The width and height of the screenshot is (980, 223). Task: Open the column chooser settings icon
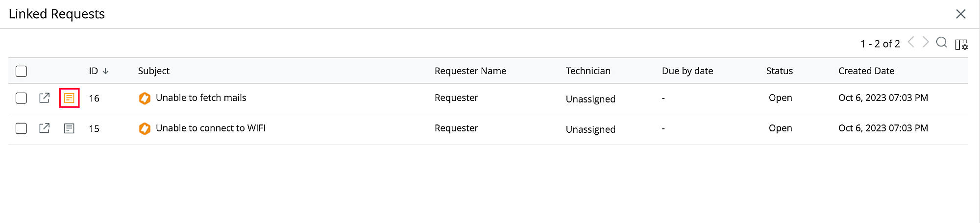(x=961, y=45)
